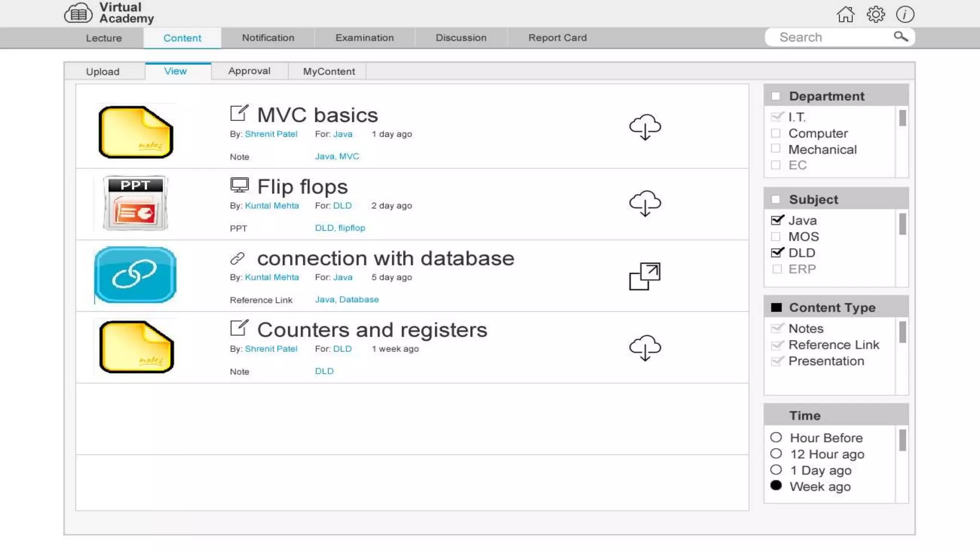980x551 pixels.
Task: Download the MVC basics note
Action: [x=645, y=127]
